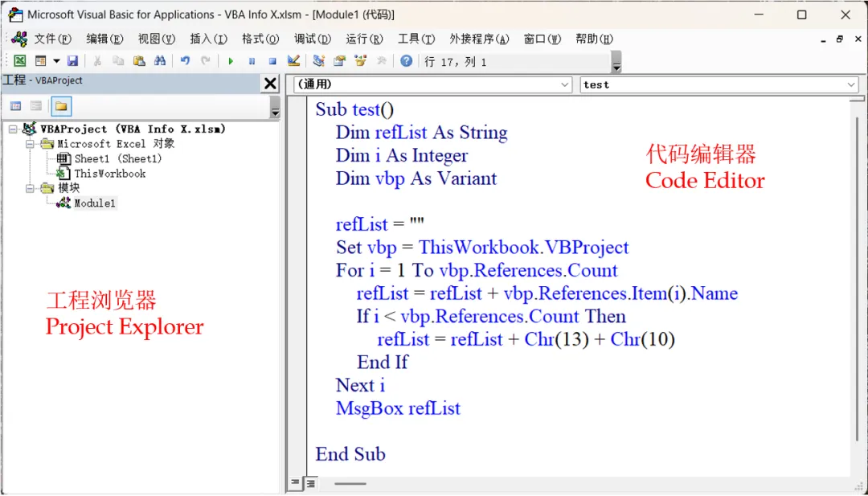Click the View Microsoft Excel icon
Screen dimensions: 868x496
point(20,61)
